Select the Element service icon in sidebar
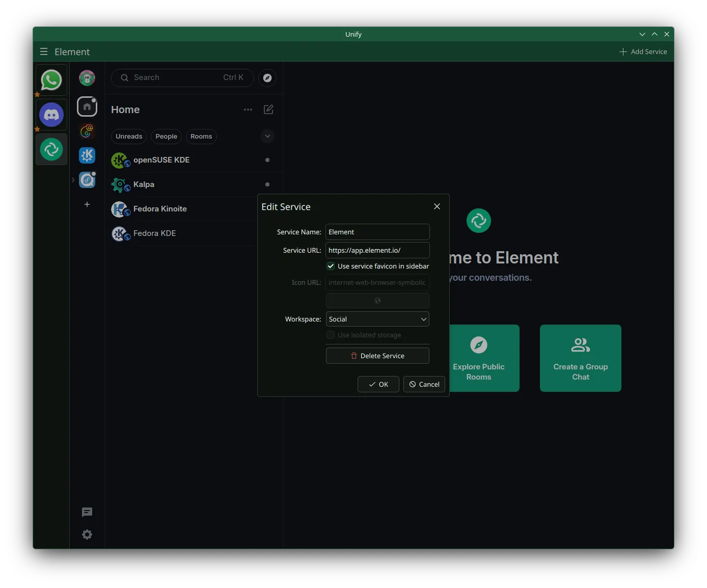This screenshot has width=707, height=588. click(x=51, y=149)
